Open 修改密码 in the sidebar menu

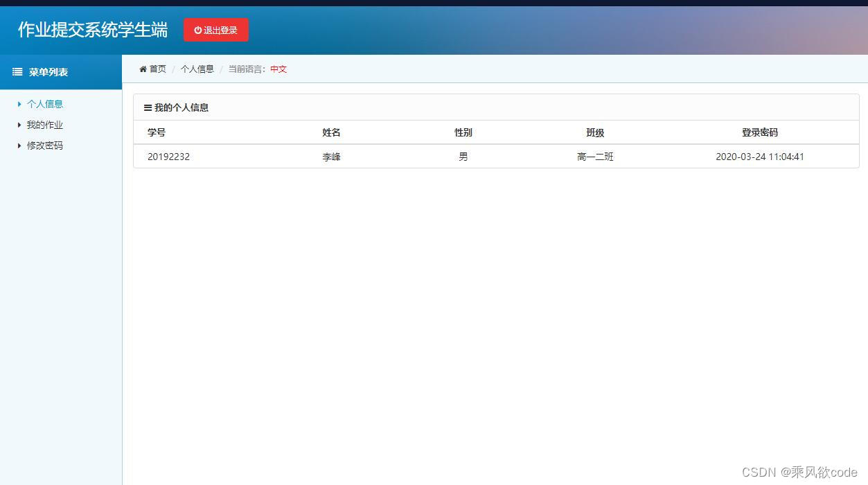[45, 145]
